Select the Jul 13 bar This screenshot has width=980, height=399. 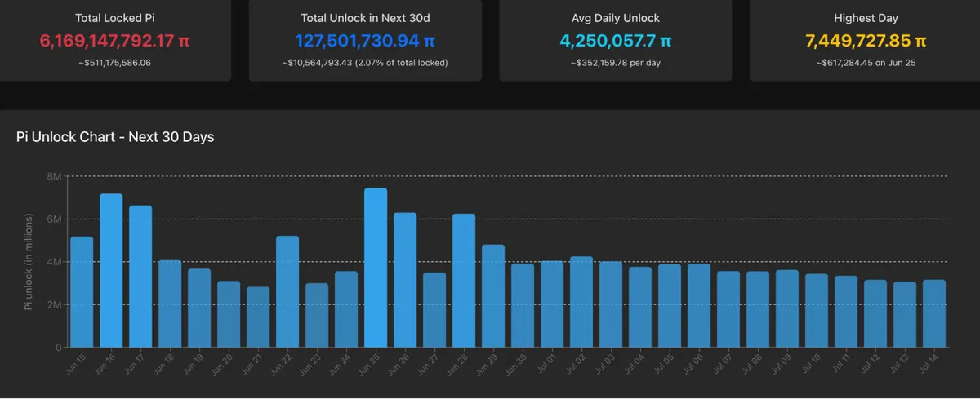pyautogui.click(x=905, y=315)
